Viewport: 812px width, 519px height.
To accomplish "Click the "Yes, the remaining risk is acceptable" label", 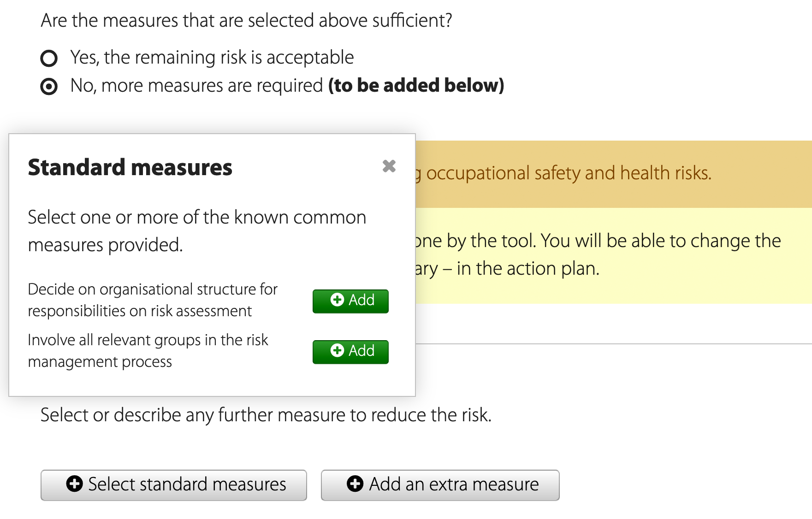I will pyautogui.click(x=212, y=58).
